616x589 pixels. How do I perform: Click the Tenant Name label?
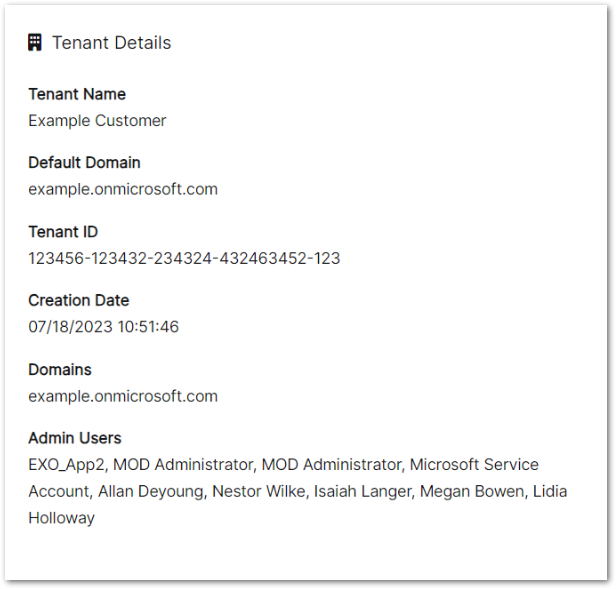[77, 94]
